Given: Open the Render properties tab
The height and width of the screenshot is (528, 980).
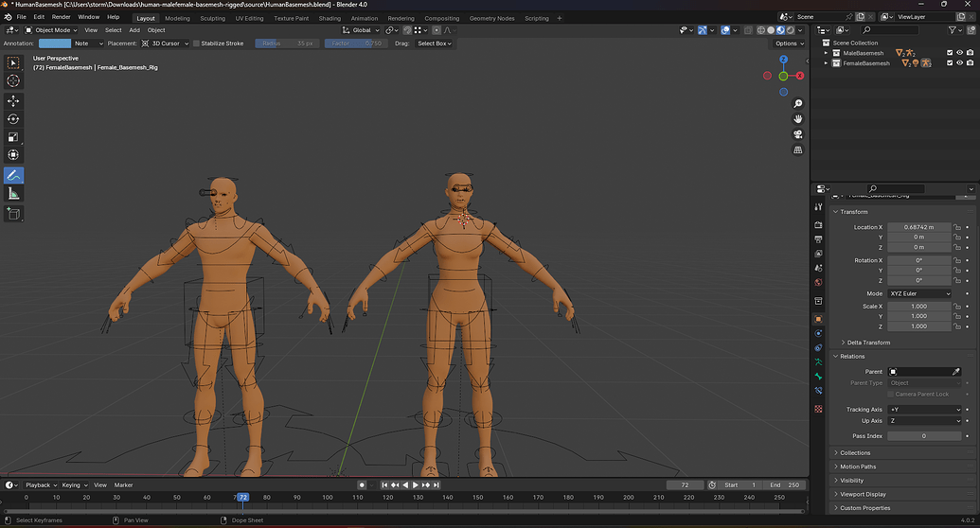Looking at the screenshot, I should [818, 224].
